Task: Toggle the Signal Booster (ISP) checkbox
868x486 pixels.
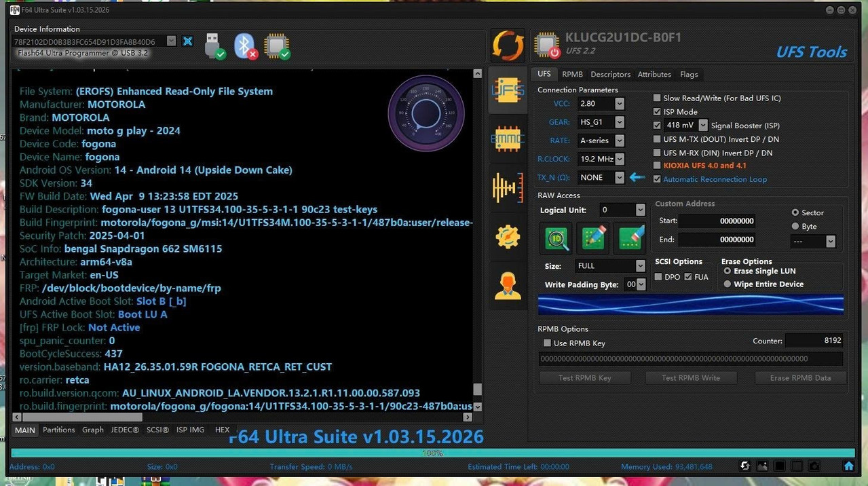Action: pyautogui.click(x=657, y=126)
